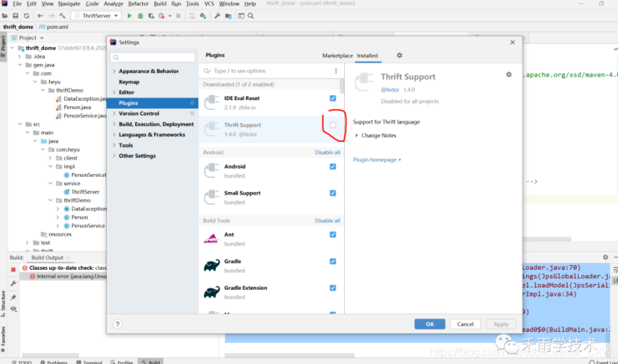Click the Build panel gear settings icon
Screen dimensions: 618x364
[605, 258]
